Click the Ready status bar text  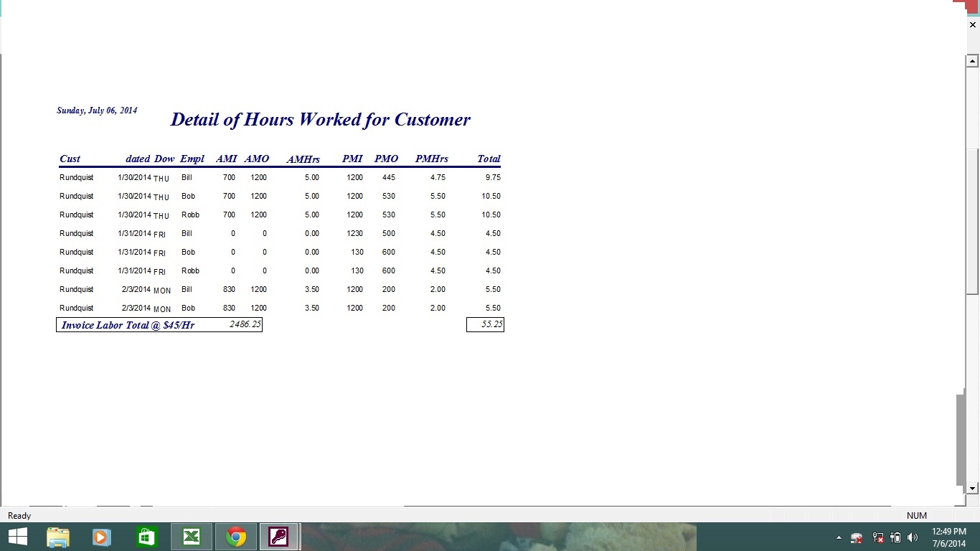[19, 516]
